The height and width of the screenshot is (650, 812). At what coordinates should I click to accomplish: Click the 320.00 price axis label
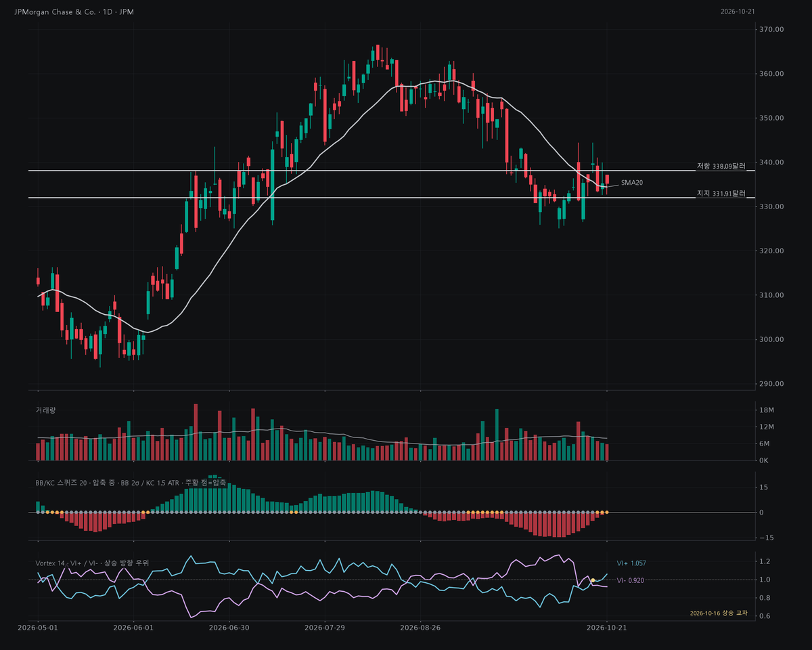point(772,251)
